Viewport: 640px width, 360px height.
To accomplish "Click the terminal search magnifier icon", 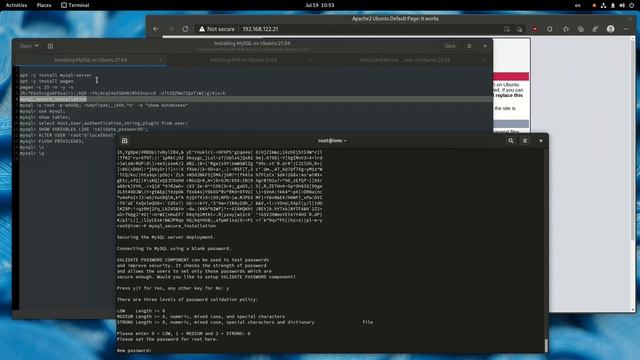I will tap(511, 140).
